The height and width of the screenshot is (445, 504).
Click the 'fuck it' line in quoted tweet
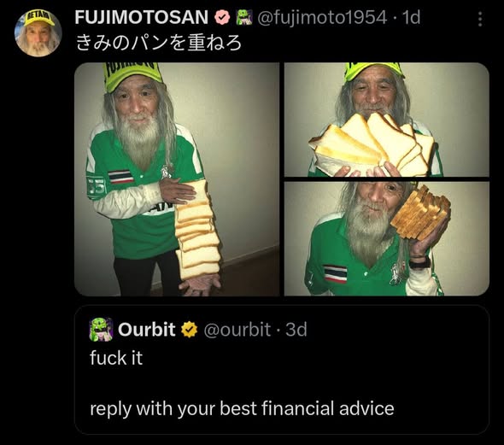[116, 358]
